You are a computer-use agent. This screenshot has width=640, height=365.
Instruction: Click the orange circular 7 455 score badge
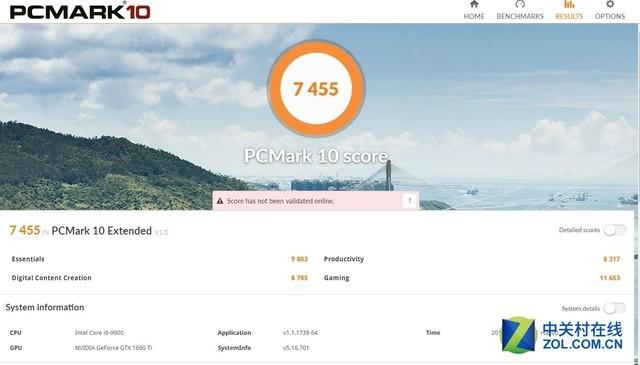point(316,89)
